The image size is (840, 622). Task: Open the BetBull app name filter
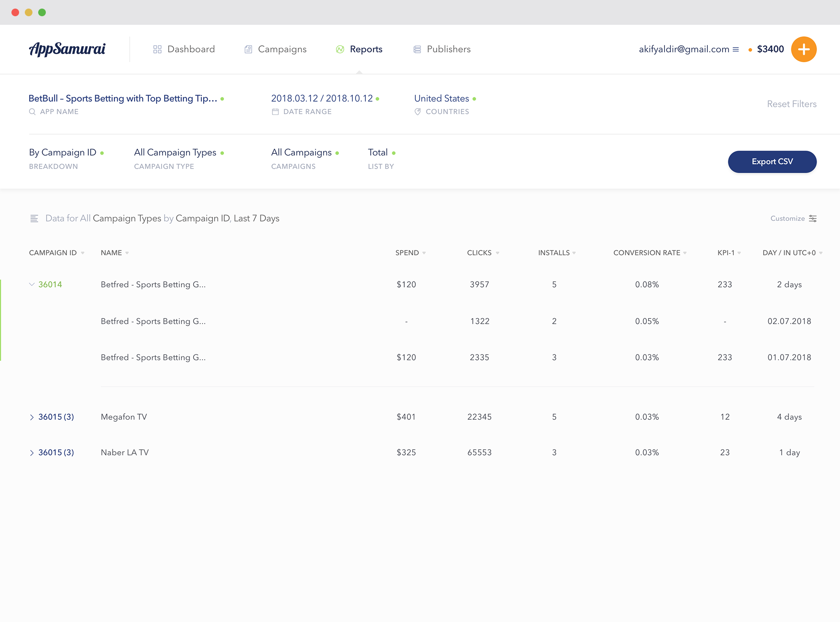click(123, 98)
